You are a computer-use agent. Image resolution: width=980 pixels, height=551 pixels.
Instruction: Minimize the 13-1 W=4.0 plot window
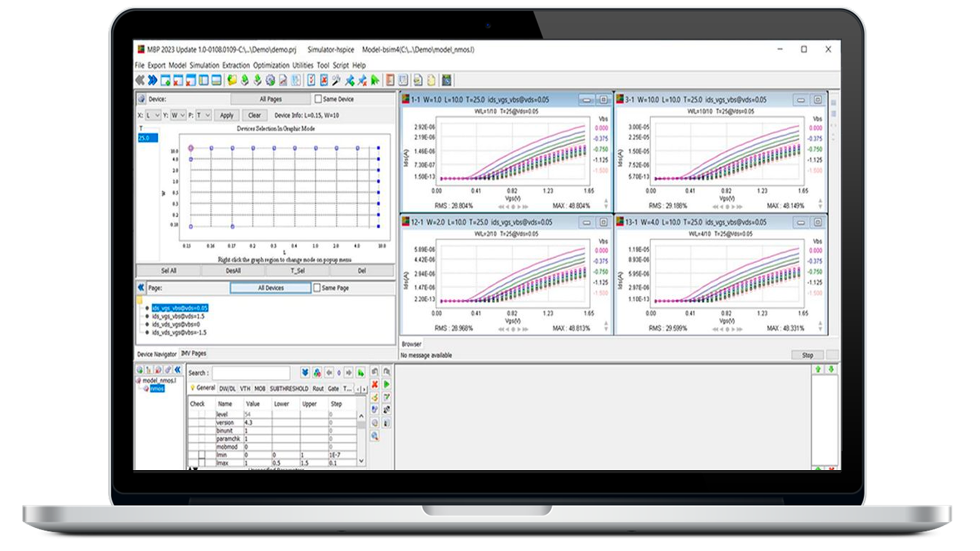point(801,222)
